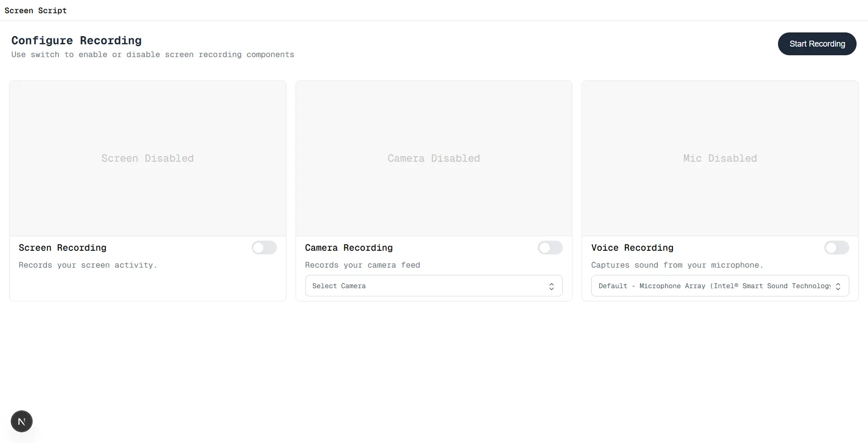The width and height of the screenshot is (868, 443).
Task: Open the Select Camera dropdown
Action: point(433,285)
